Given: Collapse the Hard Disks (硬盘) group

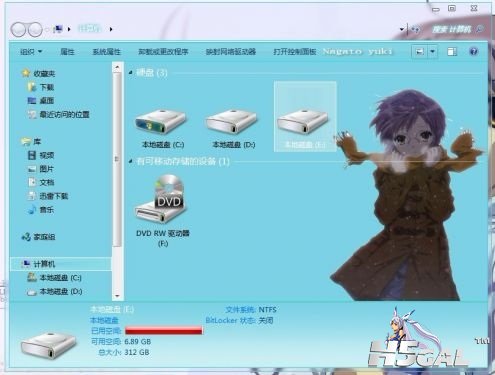Looking at the screenshot, I should (130, 72).
